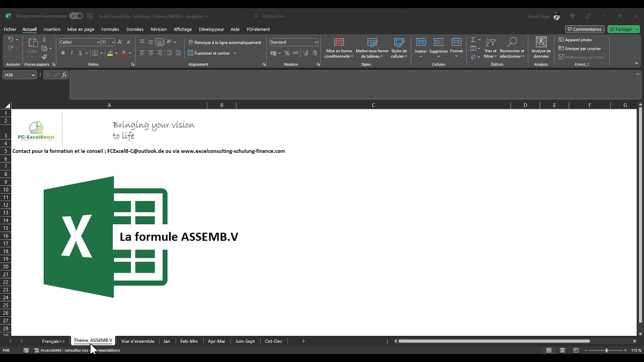Open Trier et filtrer dropdown
644x362 pixels.
click(x=490, y=48)
